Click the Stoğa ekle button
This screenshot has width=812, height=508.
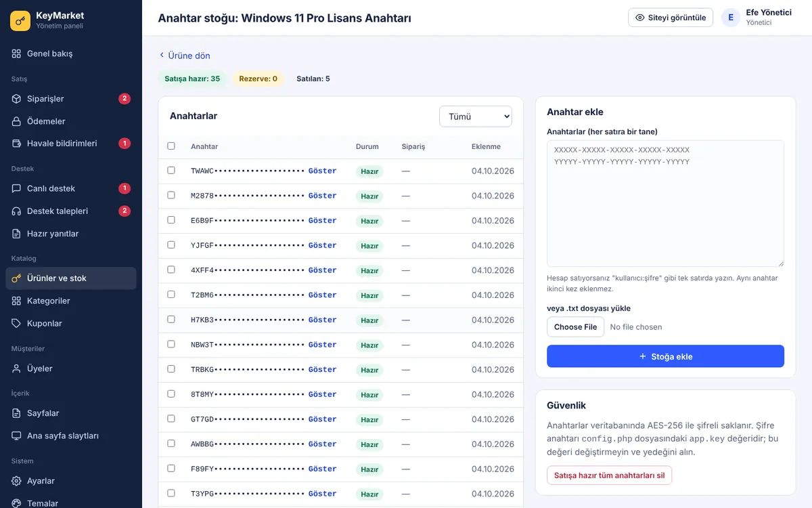665,356
